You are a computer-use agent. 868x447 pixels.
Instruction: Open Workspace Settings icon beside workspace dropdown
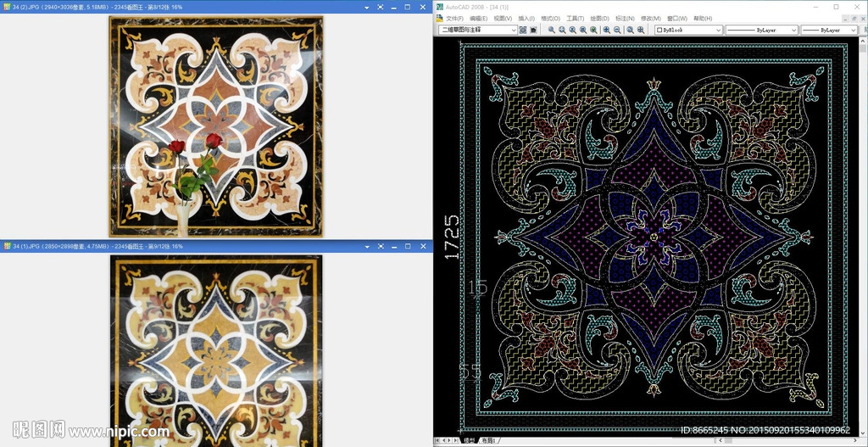coord(522,30)
